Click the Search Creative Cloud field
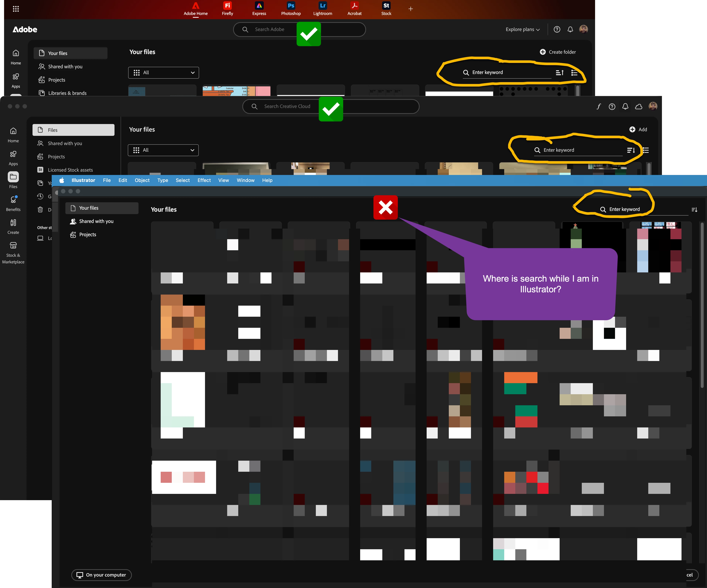The width and height of the screenshot is (707, 588). coord(287,107)
